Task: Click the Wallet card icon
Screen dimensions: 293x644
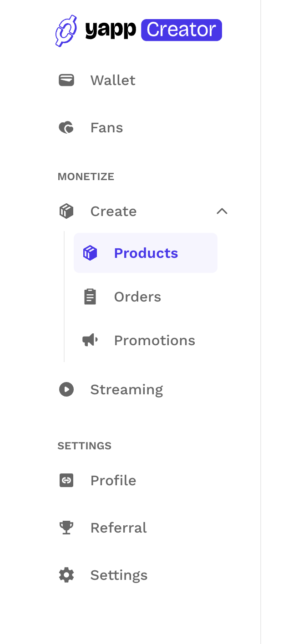Action: [66, 80]
